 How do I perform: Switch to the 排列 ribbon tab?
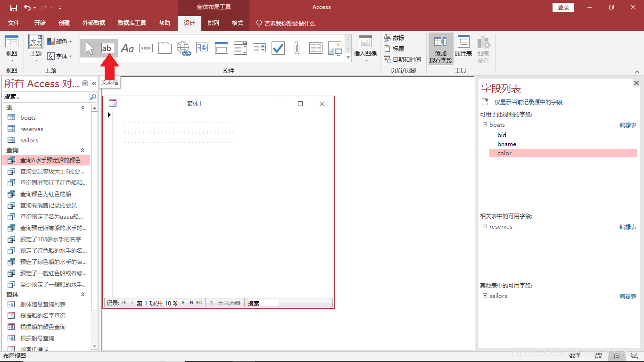[x=214, y=23]
